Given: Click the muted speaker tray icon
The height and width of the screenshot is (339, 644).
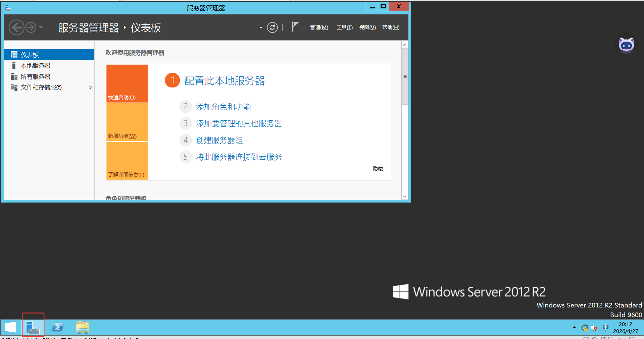Looking at the screenshot, I should click(x=594, y=327).
